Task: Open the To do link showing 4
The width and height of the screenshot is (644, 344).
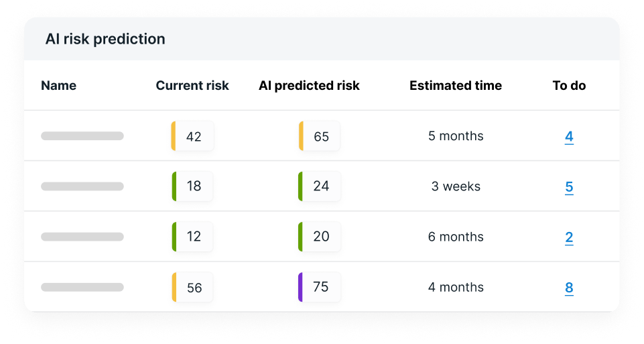Action: point(569,137)
